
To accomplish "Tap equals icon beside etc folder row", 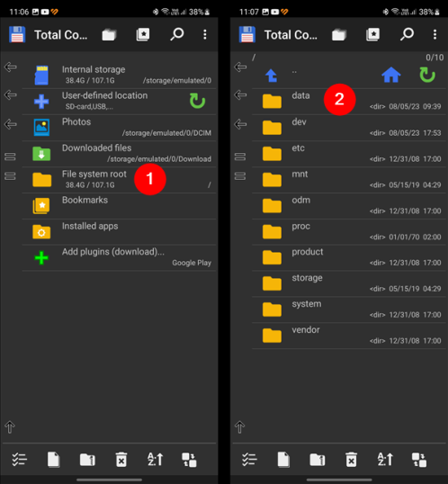I will [x=240, y=157].
